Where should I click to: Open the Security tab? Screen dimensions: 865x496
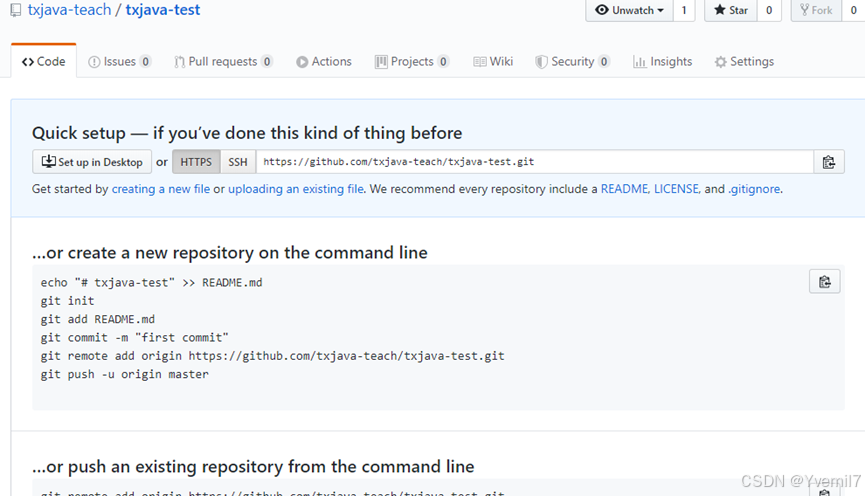tap(573, 61)
